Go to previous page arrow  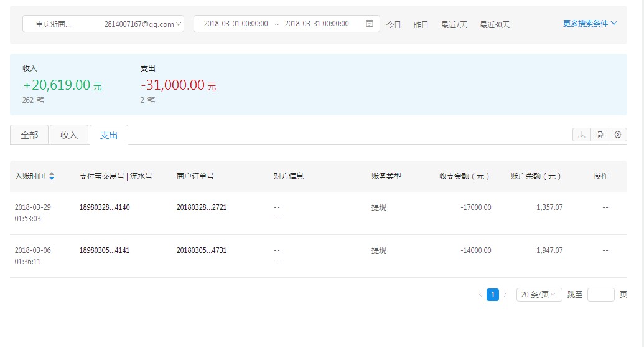click(x=480, y=295)
